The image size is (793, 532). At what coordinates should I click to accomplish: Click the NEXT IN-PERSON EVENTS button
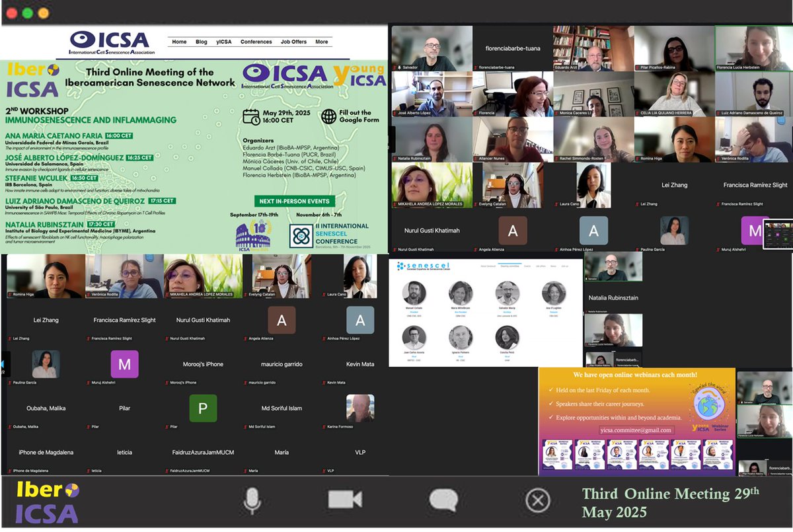[x=295, y=201]
